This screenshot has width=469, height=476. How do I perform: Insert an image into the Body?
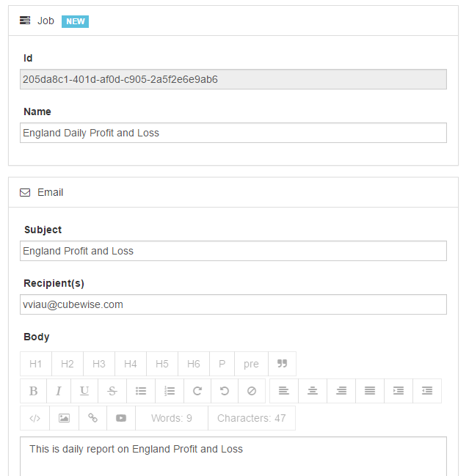(64, 418)
